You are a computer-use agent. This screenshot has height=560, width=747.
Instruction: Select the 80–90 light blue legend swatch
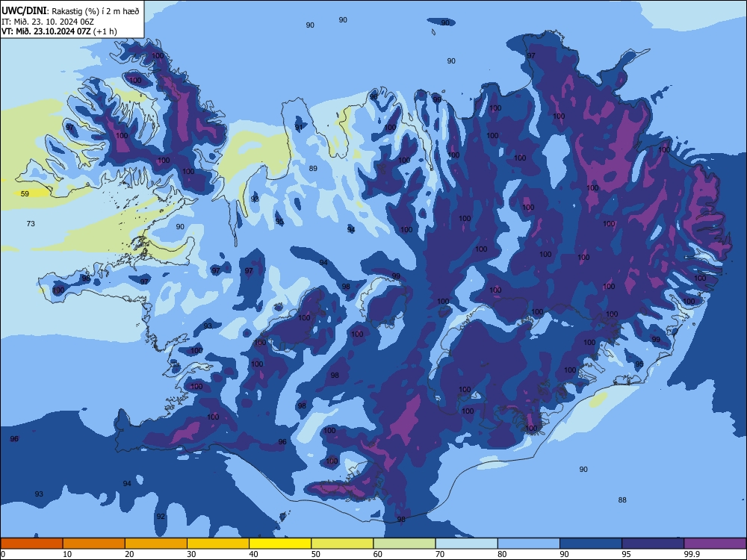coord(528,544)
